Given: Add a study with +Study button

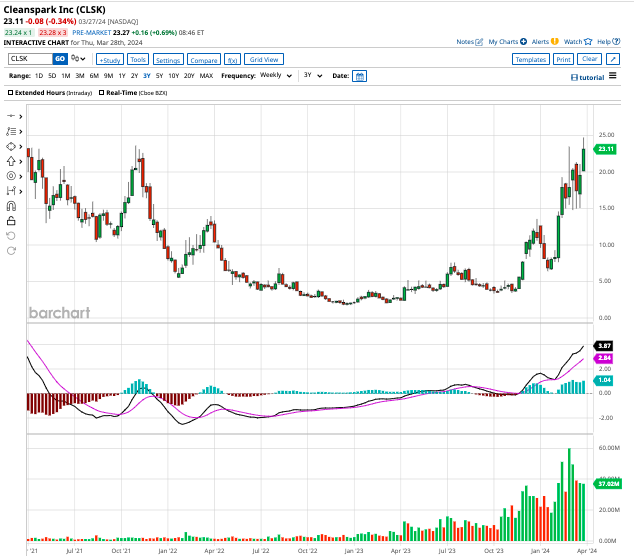Looking at the screenshot, I should [110, 59].
